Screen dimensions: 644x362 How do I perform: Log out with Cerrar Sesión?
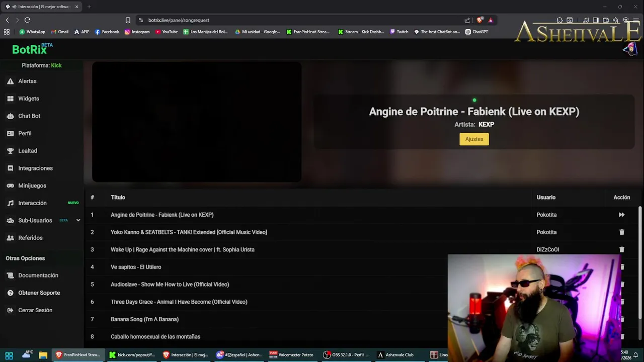35,310
